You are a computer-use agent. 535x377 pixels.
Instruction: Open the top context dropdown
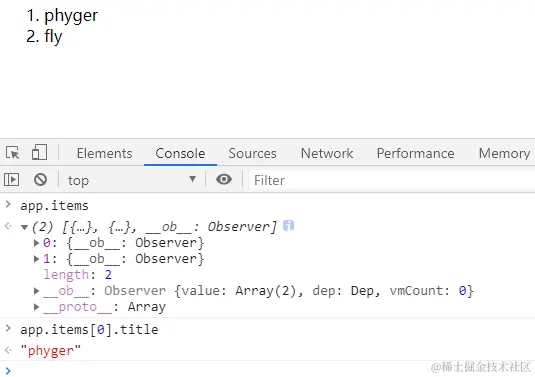[x=132, y=180]
